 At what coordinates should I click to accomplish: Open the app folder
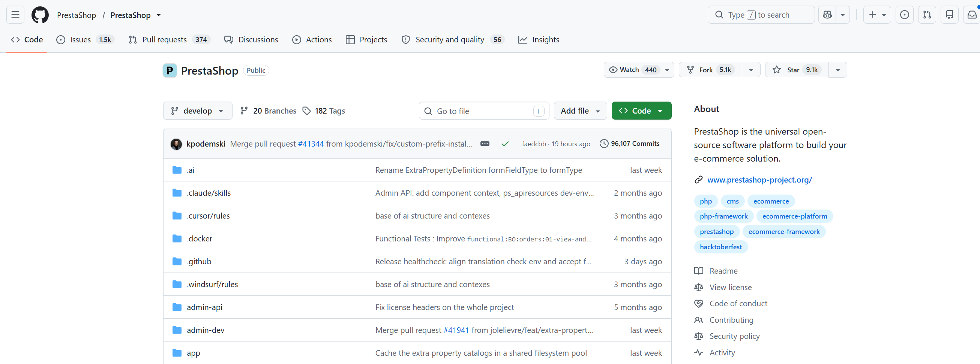(193, 353)
